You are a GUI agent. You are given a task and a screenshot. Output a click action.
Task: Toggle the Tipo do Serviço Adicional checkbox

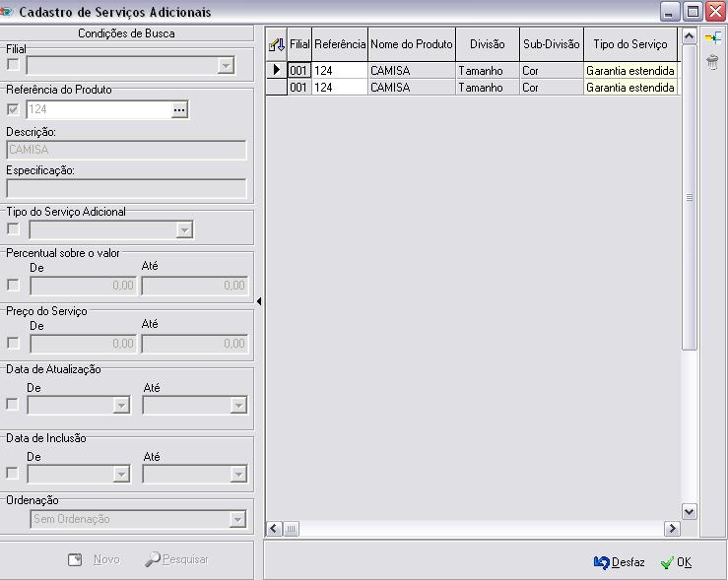point(13,229)
